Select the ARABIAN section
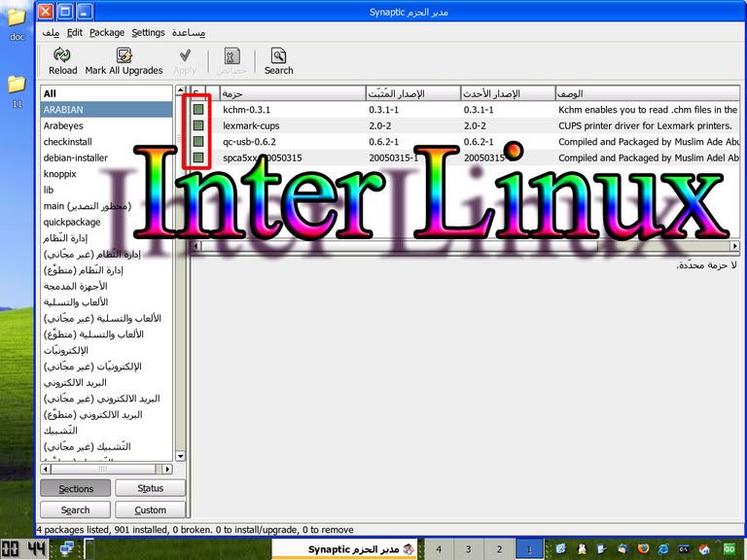747x560 pixels. (107, 110)
